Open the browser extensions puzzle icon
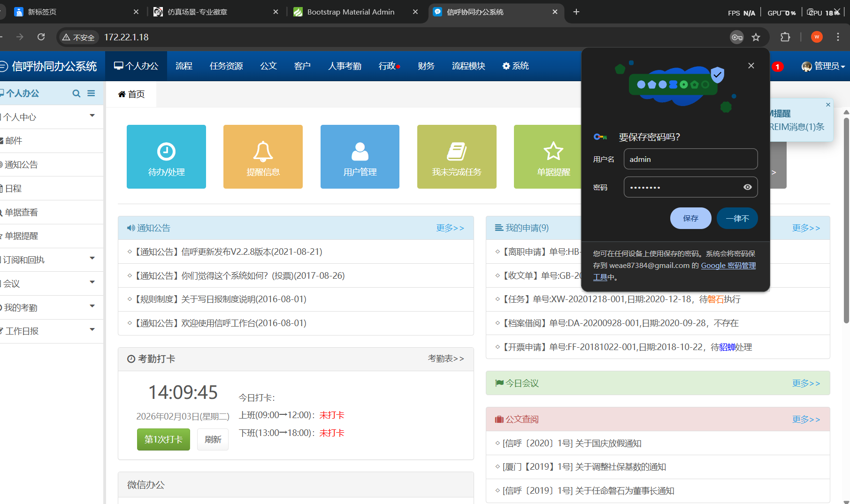850x504 pixels. coord(785,37)
